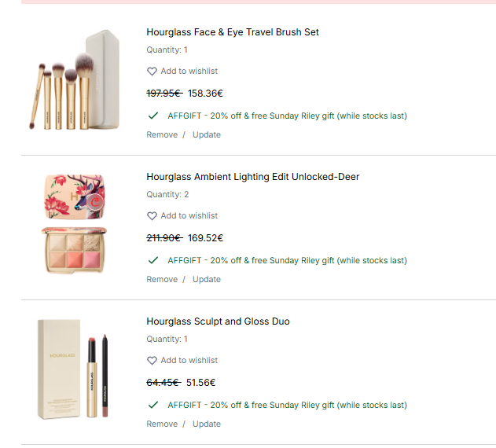Screen dimensions: 496x448
Task: Click AFFGIFT checkmark on Ambient Lighting Edit
Action: (x=153, y=260)
